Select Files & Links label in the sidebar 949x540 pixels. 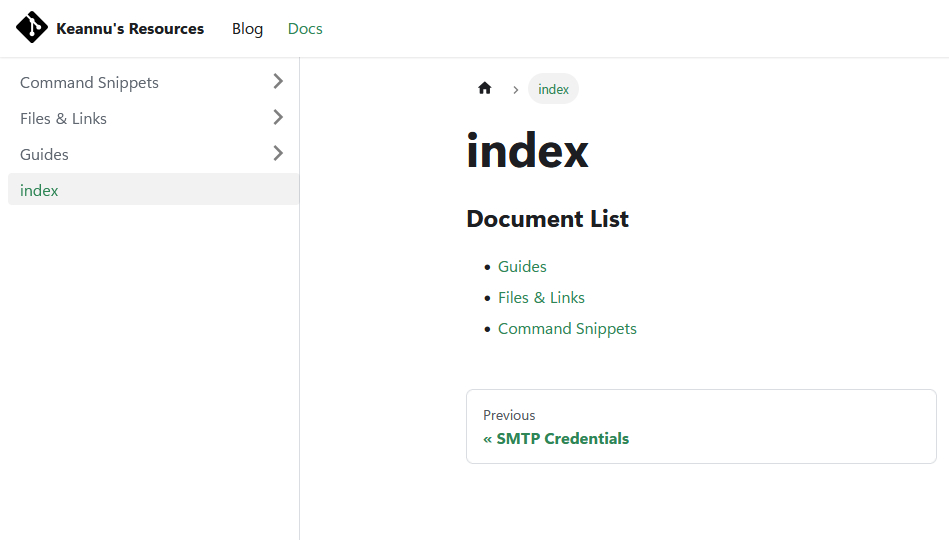[x=63, y=119]
